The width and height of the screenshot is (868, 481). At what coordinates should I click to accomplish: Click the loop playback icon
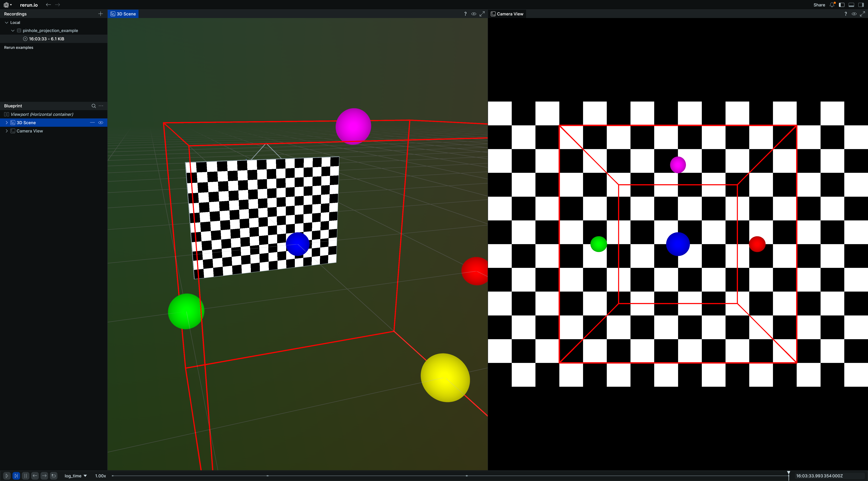(x=53, y=476)
